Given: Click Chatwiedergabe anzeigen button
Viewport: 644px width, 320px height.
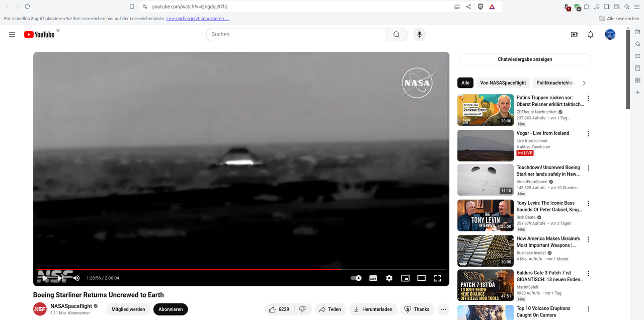Looking at the screenshot, I should (x=525, y=59).
